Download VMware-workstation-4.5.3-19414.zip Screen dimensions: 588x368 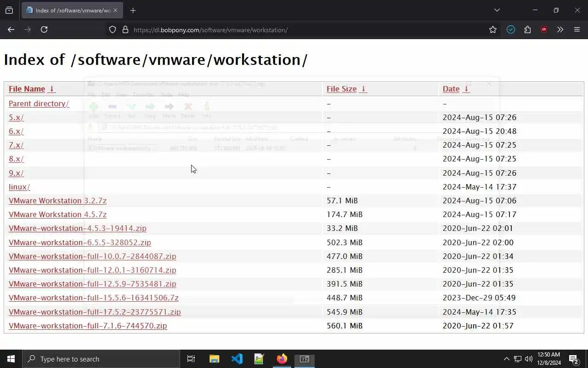pos(78,228)
